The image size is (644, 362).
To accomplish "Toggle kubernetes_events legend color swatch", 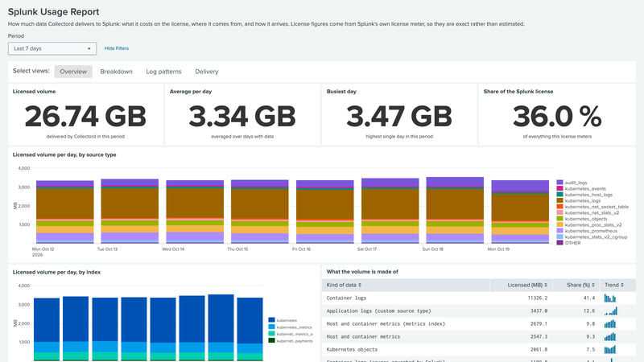I will coord(559,188).
